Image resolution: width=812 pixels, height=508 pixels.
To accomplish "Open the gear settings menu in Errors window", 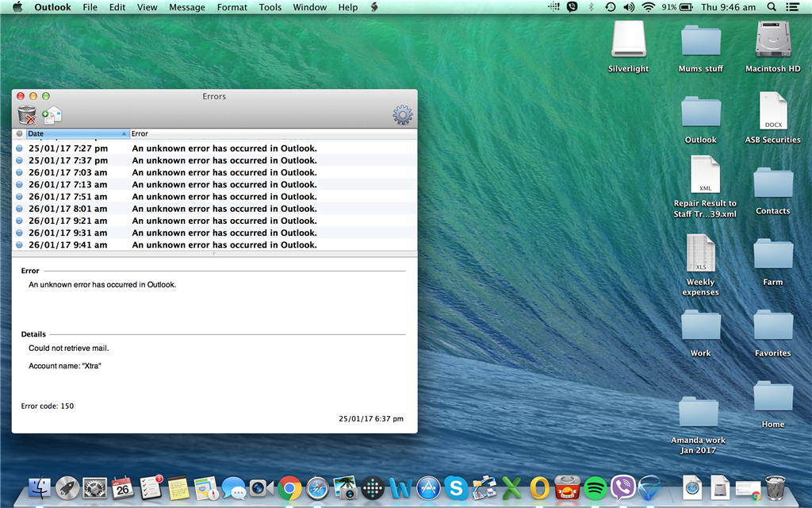I will [402, 114].
